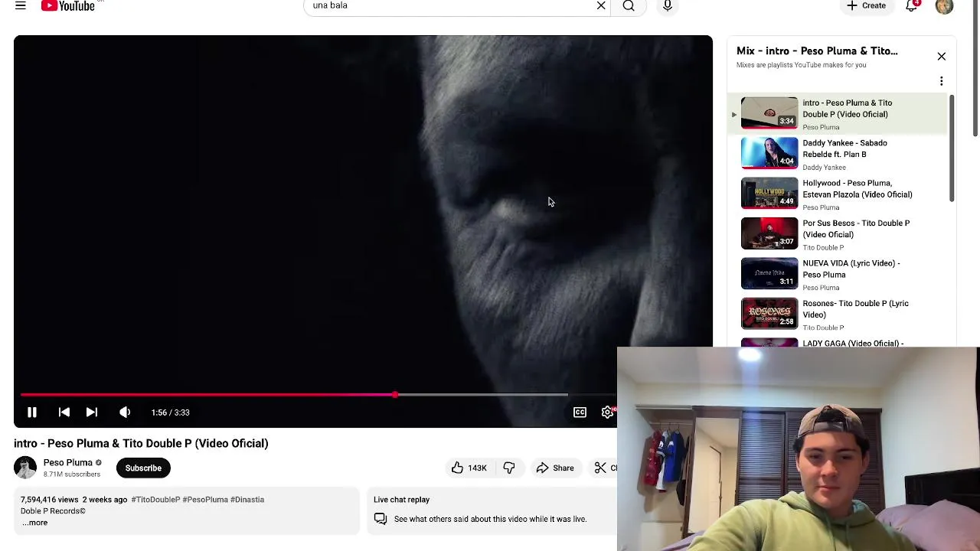The image size is (980, 551).
Task: Open #Dinastia hashtag
Action: tap(247, 500)
